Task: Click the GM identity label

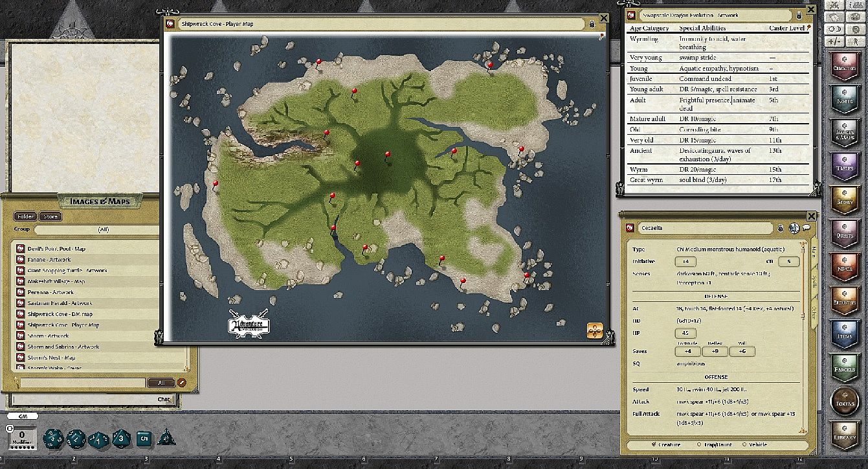Action: (23, 417)
